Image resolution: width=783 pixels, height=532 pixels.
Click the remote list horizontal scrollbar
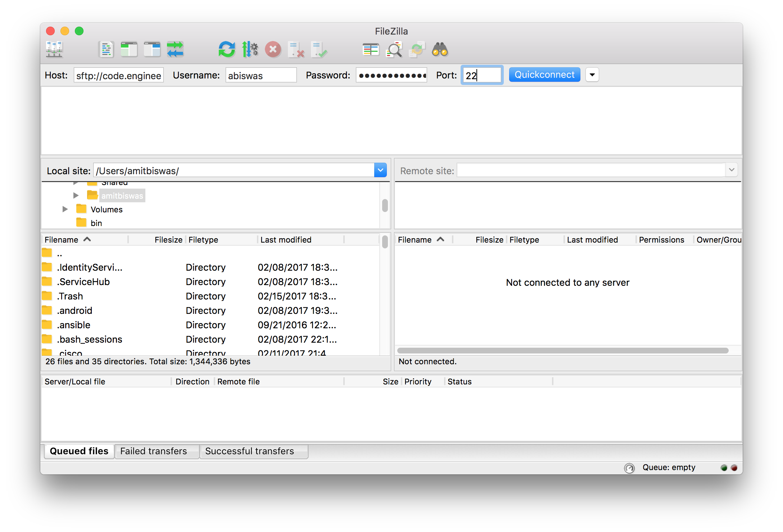(x=563, y=351)
